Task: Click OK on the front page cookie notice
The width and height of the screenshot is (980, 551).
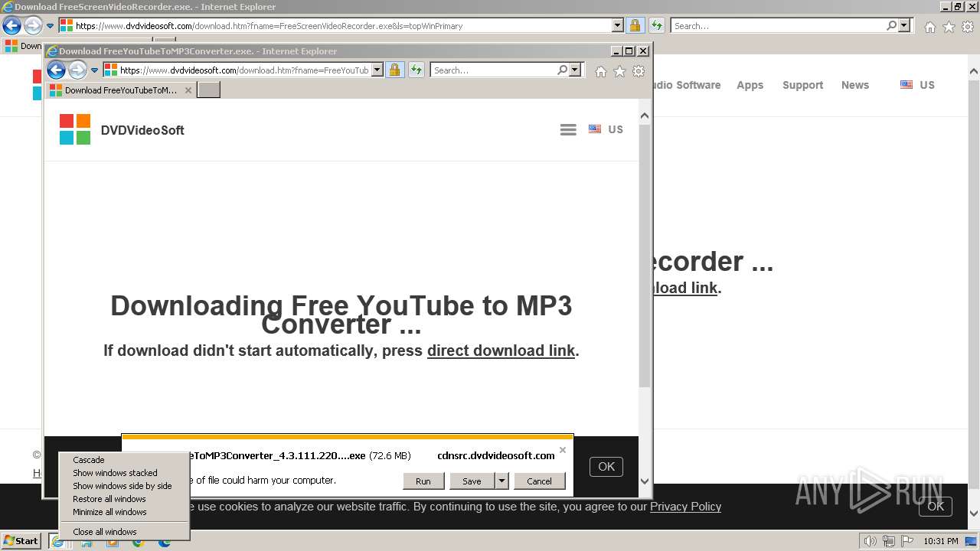Action: [606, 466]
